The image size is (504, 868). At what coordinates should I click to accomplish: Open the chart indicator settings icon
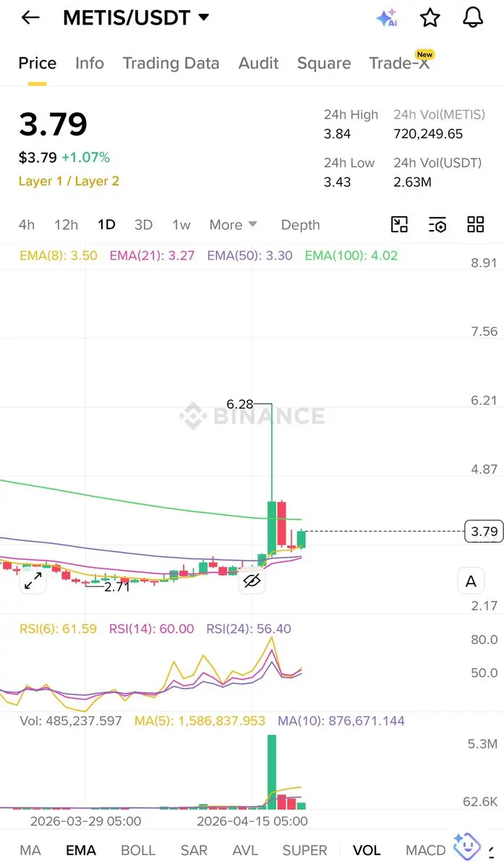pyautogui.click(x=437, y=224)
